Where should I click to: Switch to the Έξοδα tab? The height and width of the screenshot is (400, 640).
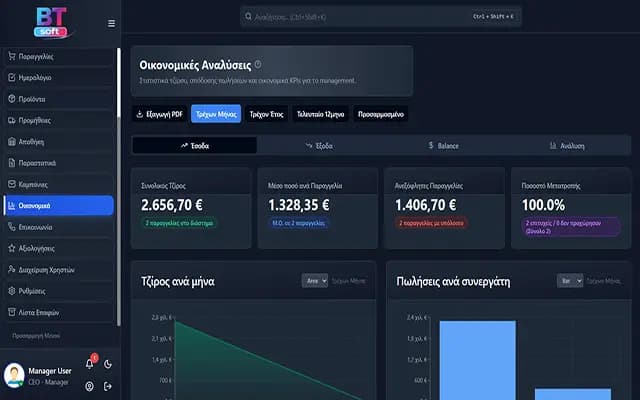(x=319, y=146)
